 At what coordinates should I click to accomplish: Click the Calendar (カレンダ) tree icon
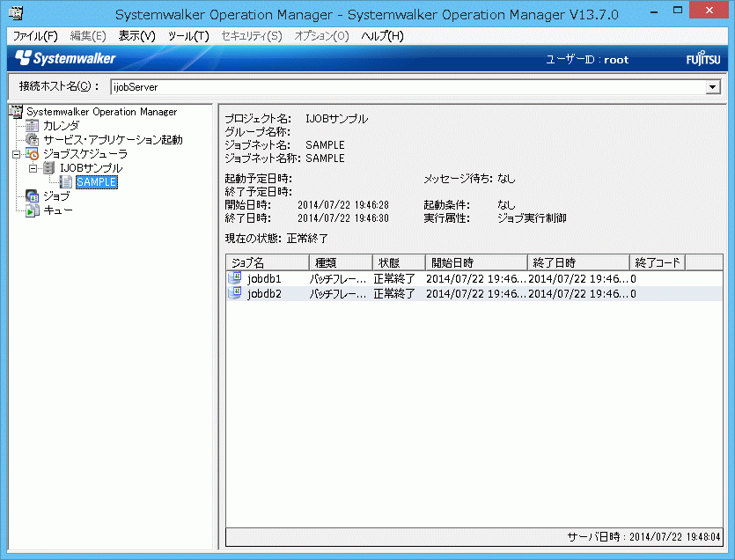coord(33,126)
